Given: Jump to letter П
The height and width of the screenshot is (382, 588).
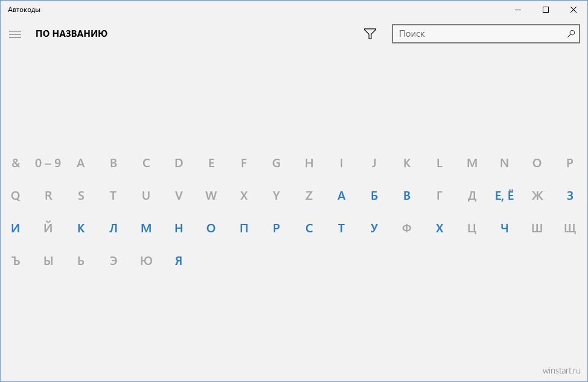Looking at the screenshot, I should (244, 228).
